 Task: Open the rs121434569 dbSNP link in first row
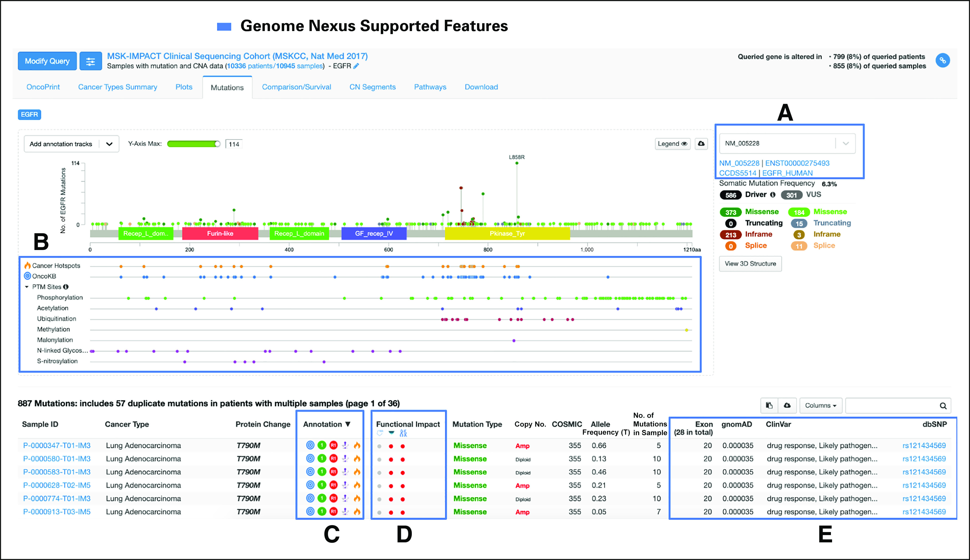(x=924, y=445)
